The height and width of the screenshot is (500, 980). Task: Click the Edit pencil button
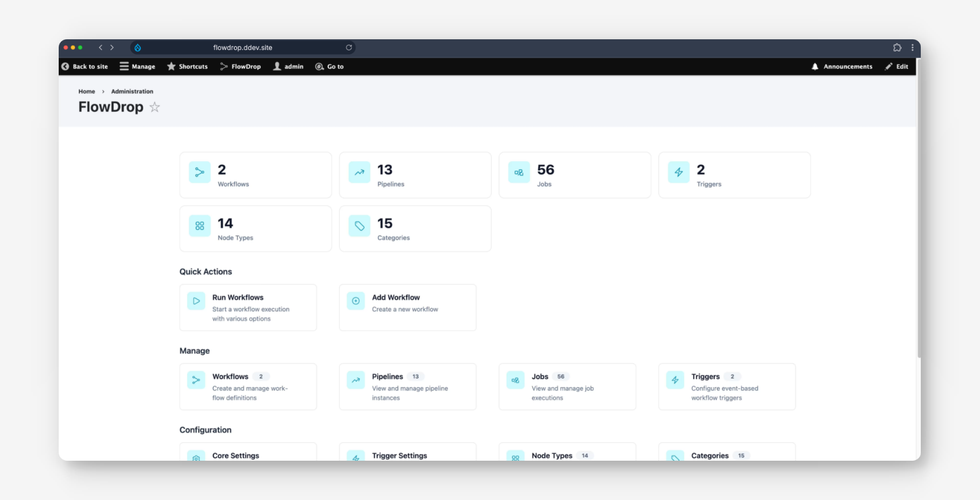897,66
